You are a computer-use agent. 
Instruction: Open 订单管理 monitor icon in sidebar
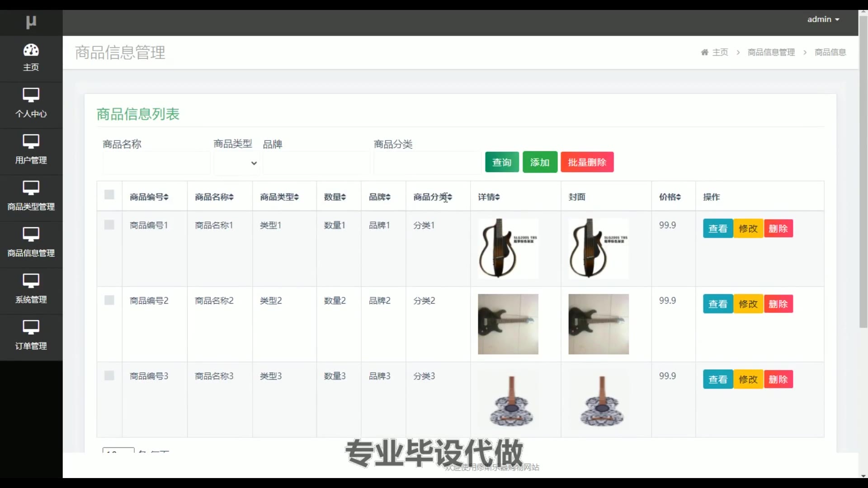click(31, 327)
